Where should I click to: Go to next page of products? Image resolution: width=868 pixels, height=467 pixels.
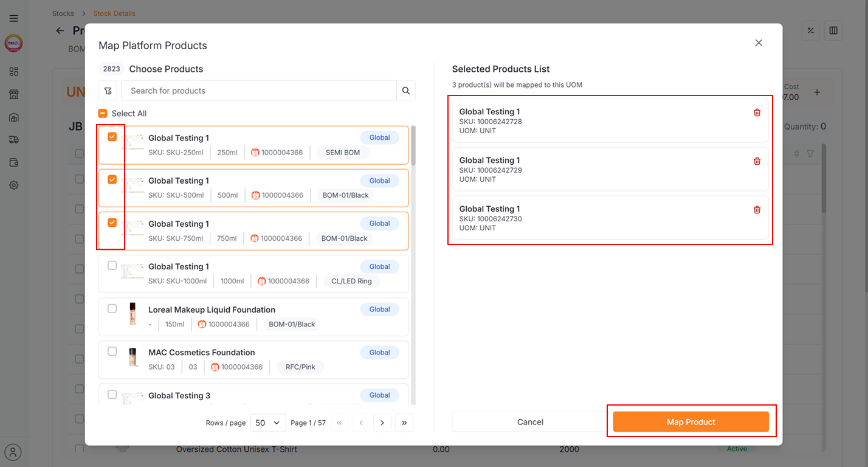pos(382,423)
